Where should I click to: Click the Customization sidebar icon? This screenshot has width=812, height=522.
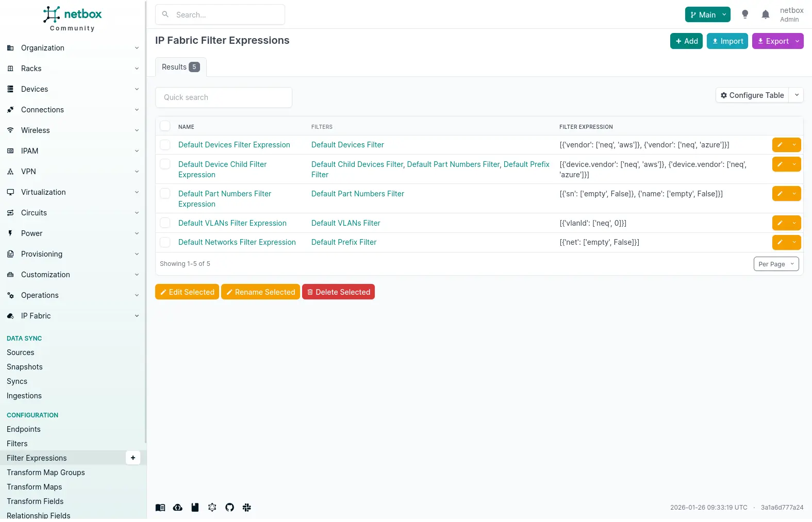pyautogui.click(x=10, y=275)
